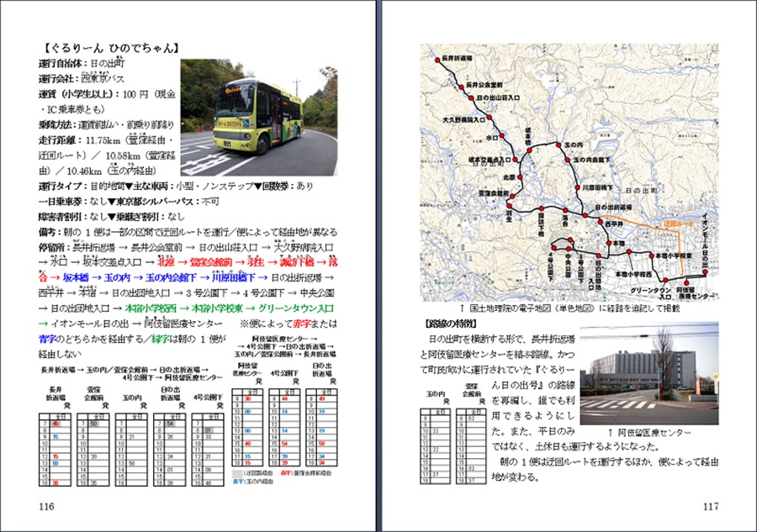Image resolution: width=757 pixels, height=532 pixels.
Task: Click the line 乗車方法：運賃前払い・前乗り前降り
Action: coord(106,124)
